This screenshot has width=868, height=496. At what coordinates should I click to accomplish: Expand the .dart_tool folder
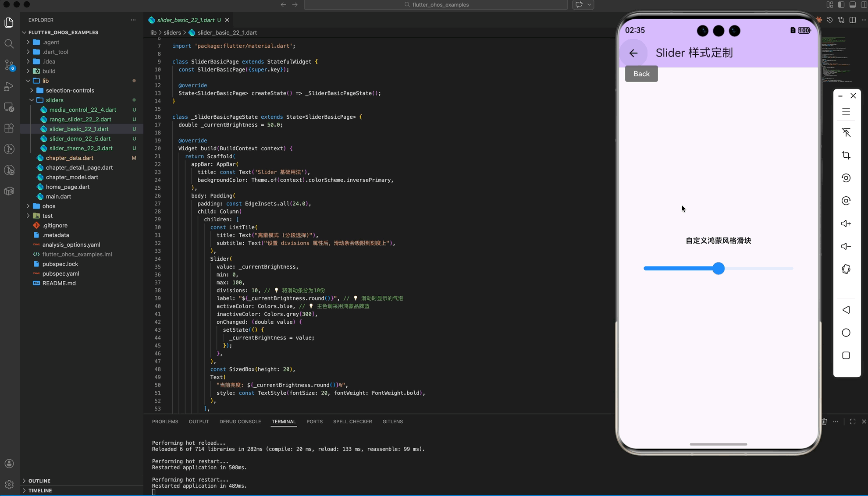tap(55, 52)
